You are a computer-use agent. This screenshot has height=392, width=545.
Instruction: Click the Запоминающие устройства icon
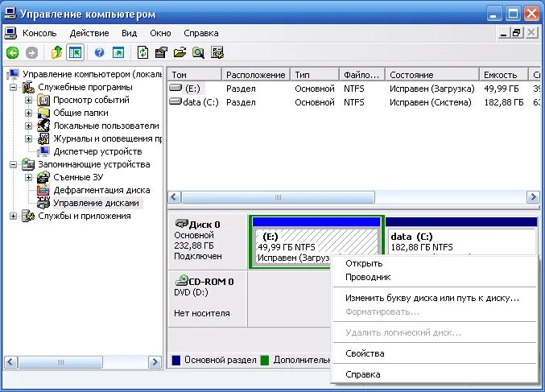(28, 164)
